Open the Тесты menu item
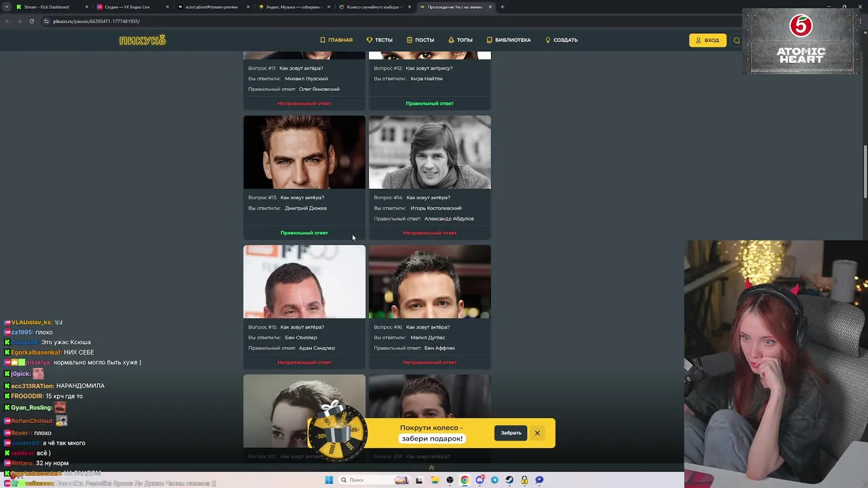The image size is (868, 488). (x=379, y=40)
